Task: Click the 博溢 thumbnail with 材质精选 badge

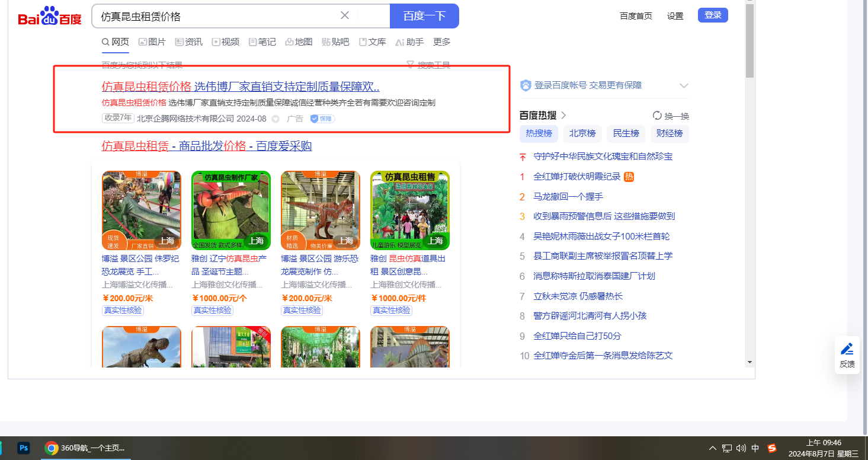Action: 321,210
